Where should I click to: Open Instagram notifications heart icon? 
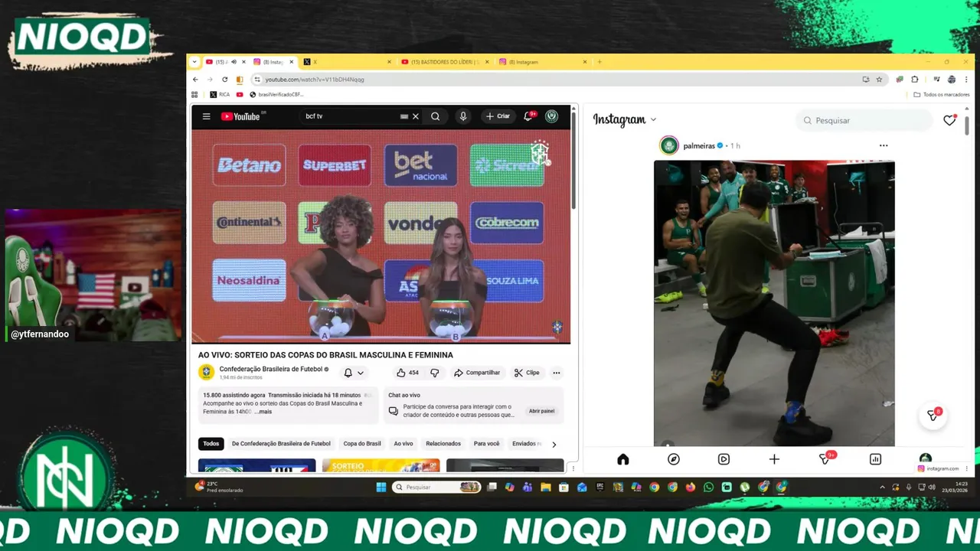pos(949,120)
